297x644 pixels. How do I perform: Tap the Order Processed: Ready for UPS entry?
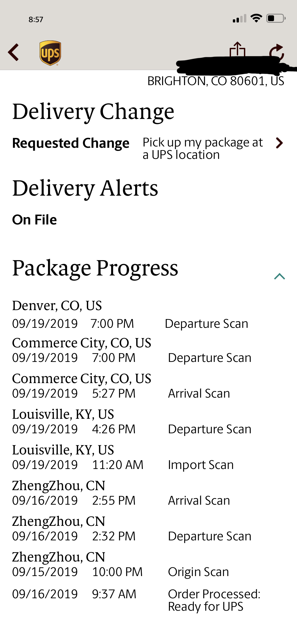[x=136, y=600]
